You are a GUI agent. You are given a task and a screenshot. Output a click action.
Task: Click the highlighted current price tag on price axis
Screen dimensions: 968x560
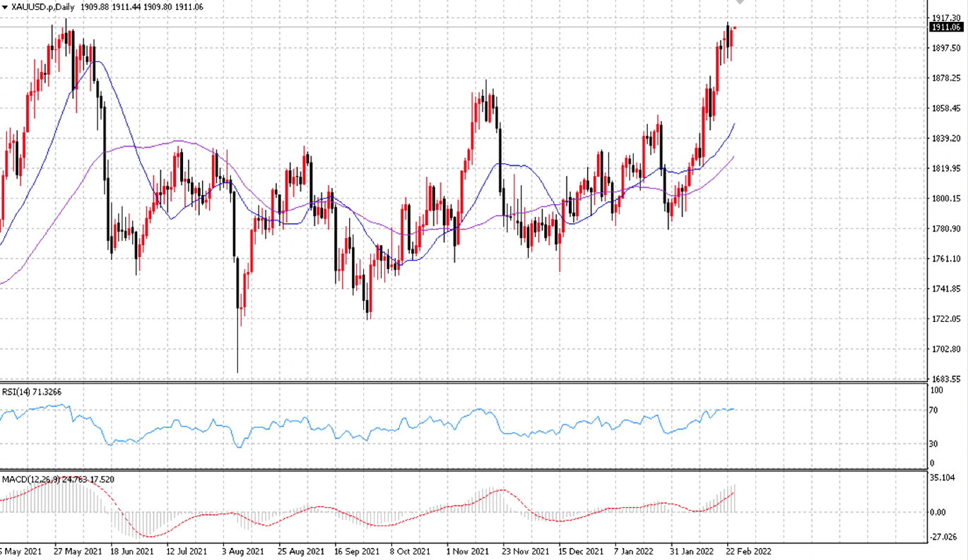(x=947, y=27)
